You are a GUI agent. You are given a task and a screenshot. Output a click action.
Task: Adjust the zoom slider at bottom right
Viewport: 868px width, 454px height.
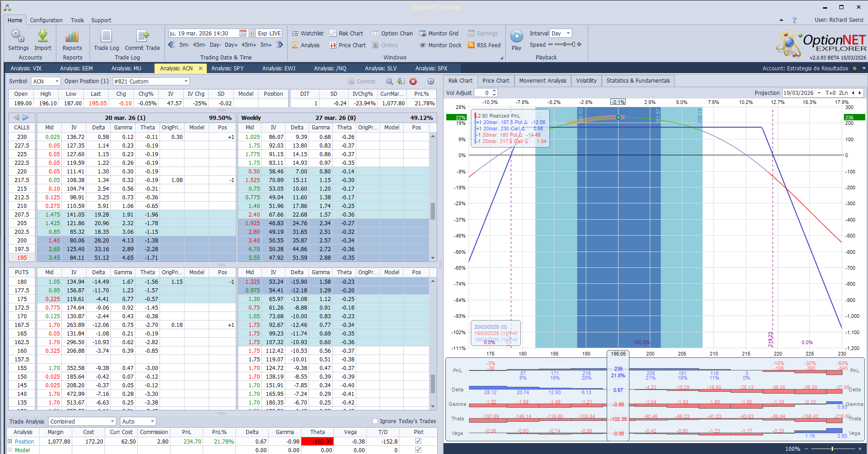[832, 449]
